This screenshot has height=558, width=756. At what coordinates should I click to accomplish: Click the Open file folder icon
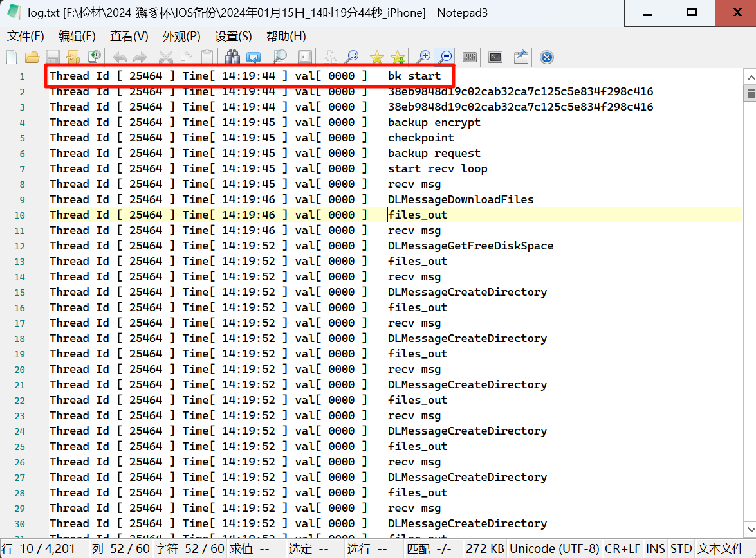pyautogui.click(x=32, y=57)
